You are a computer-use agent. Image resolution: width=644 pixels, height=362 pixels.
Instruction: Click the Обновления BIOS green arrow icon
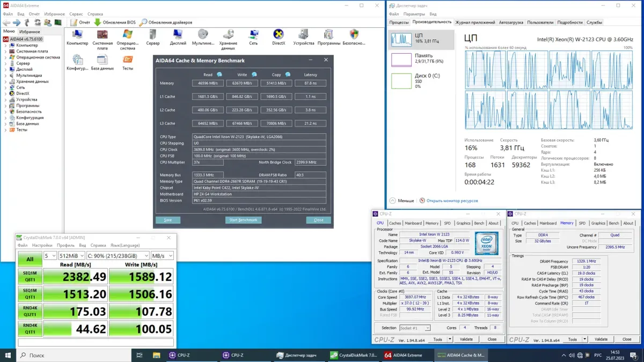(98, 23)
